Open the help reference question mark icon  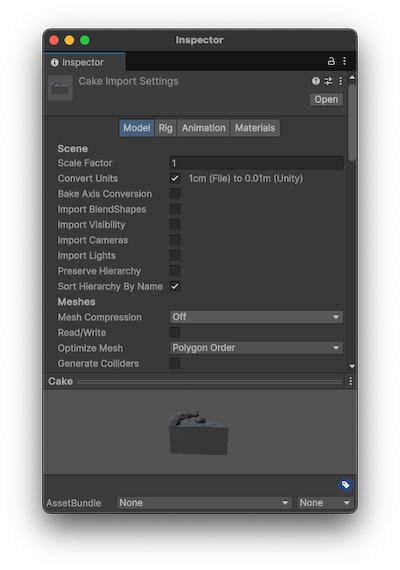click(316, 81)
